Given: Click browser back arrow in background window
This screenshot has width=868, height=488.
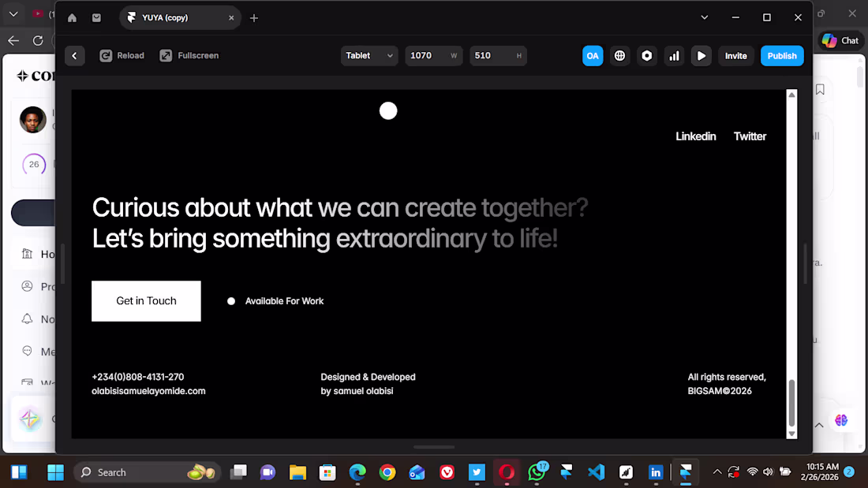Looking at the screenshot, I should [13, 40].
